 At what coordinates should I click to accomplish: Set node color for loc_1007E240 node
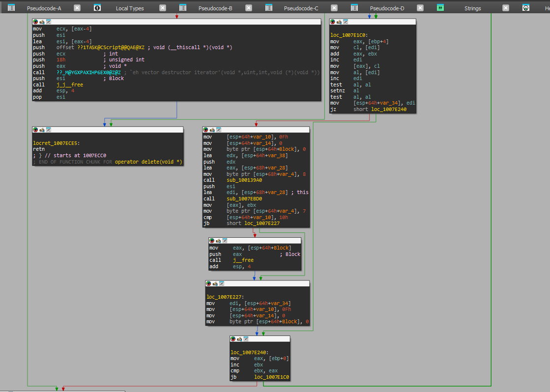pos(233,339)
